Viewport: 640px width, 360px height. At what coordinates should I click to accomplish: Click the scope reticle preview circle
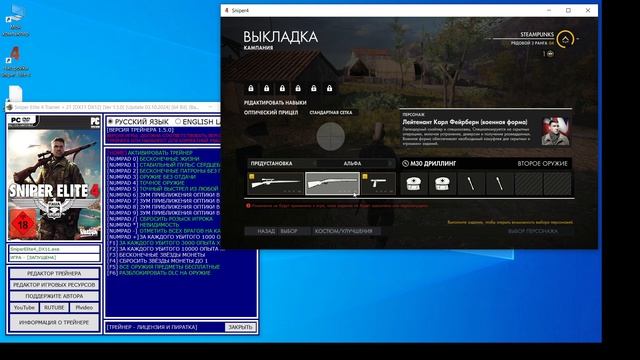(x=331, y=136)
